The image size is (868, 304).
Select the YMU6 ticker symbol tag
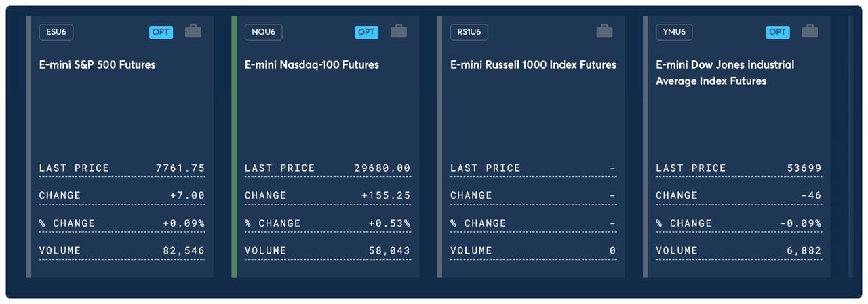coord(674,32)
